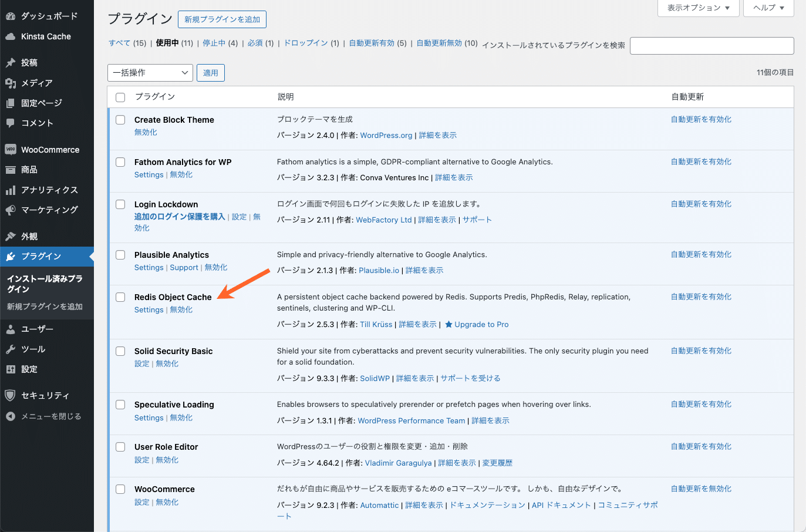This screenshot has width=806, height=532.
Task: Toggle the select-all plugins checkbox in header
Action: coord(120,97)
